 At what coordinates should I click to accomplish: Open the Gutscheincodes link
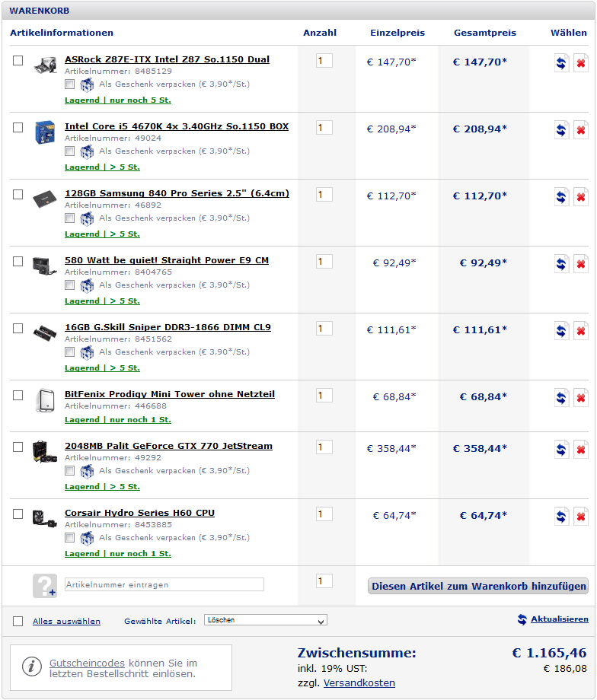[x=87, y=663]
